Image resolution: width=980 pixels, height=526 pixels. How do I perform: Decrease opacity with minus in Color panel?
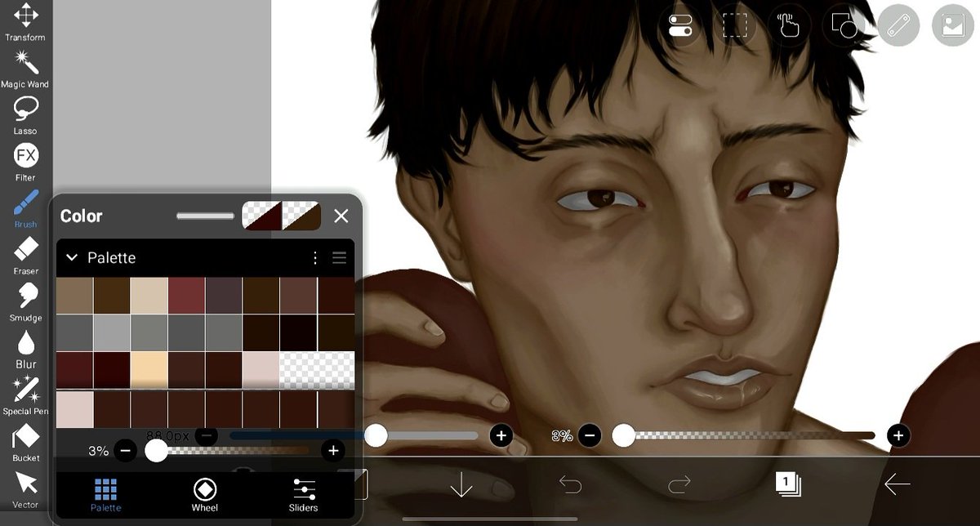coord(125,451)
